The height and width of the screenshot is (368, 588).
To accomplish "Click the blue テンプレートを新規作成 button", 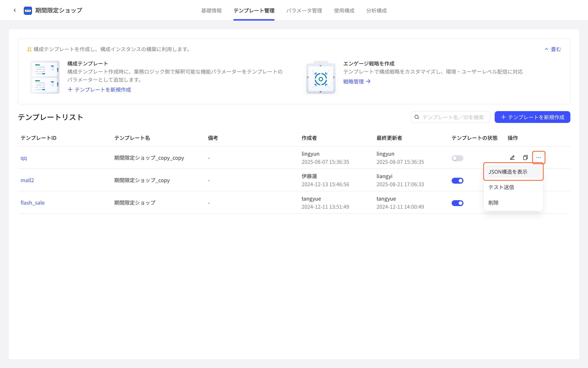I will click(x=532, y=117).
